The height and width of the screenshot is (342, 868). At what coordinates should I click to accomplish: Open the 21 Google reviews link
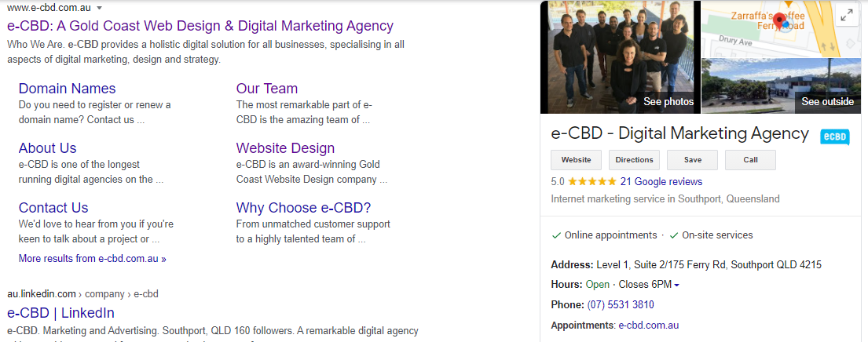pyautogui.click(x=661, y=182)
